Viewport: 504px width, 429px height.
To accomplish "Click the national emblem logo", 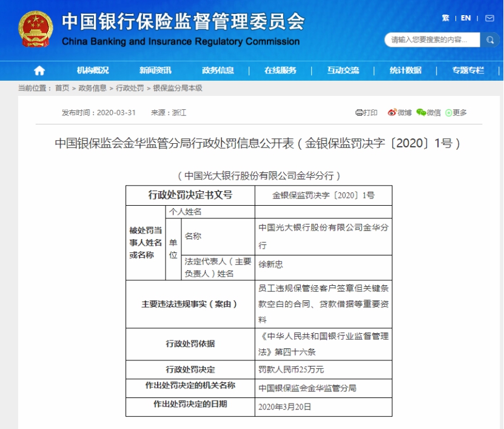I will click(x=36, y=29).
